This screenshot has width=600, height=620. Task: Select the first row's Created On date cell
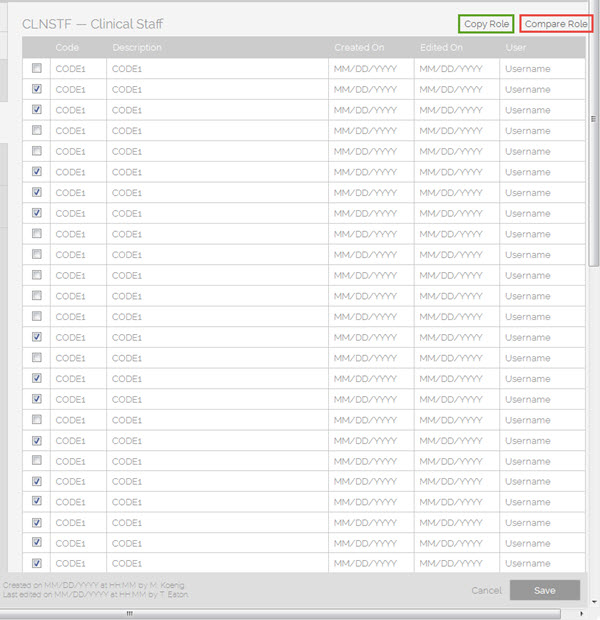pos(365,68)
